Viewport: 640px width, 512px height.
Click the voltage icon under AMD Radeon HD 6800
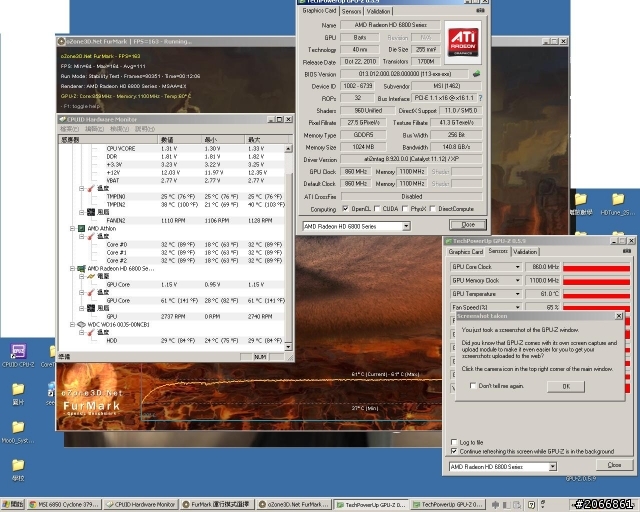[91, 276]
